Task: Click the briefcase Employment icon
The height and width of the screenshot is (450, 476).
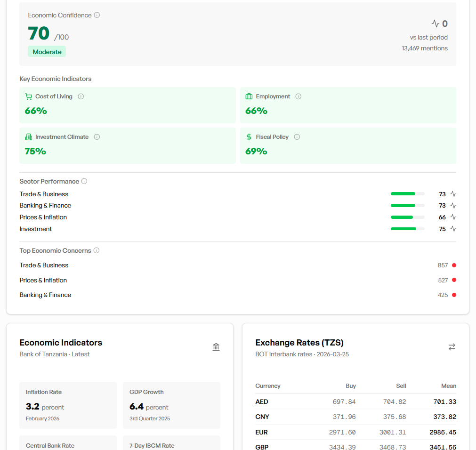Action: coord(249,96)
